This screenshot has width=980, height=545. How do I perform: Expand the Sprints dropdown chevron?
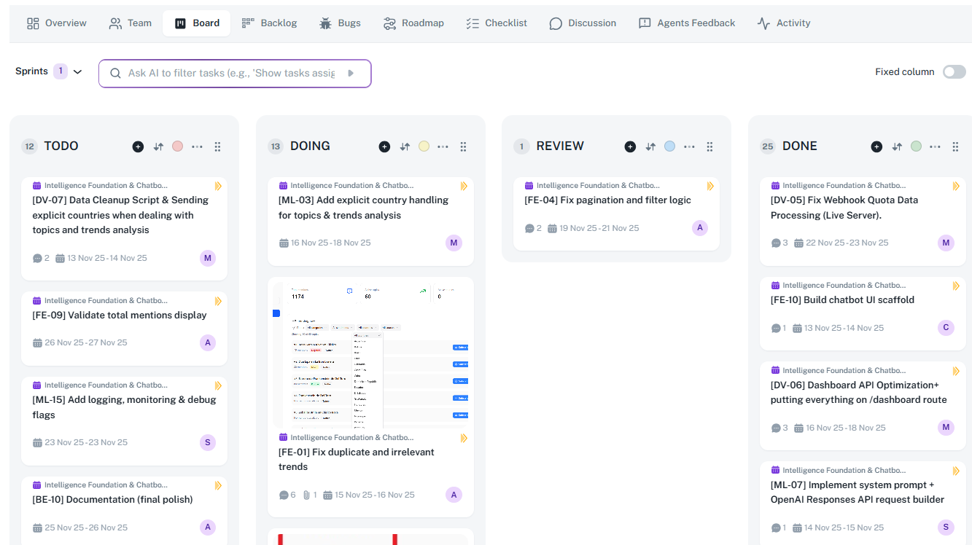tap(78, 71)
